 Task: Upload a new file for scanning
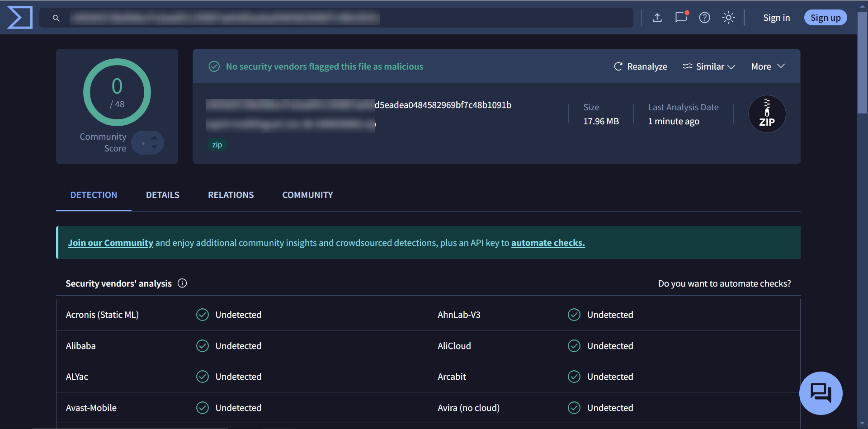[x=657, y=18]
